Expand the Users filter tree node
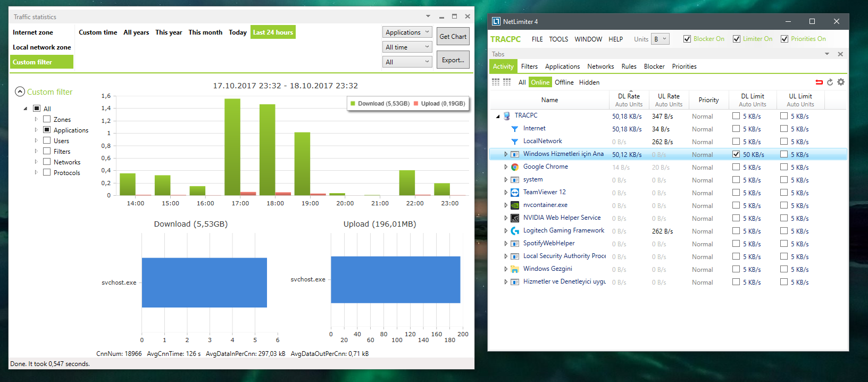Viewport: 868px width, 382px height. pos(36,140)
